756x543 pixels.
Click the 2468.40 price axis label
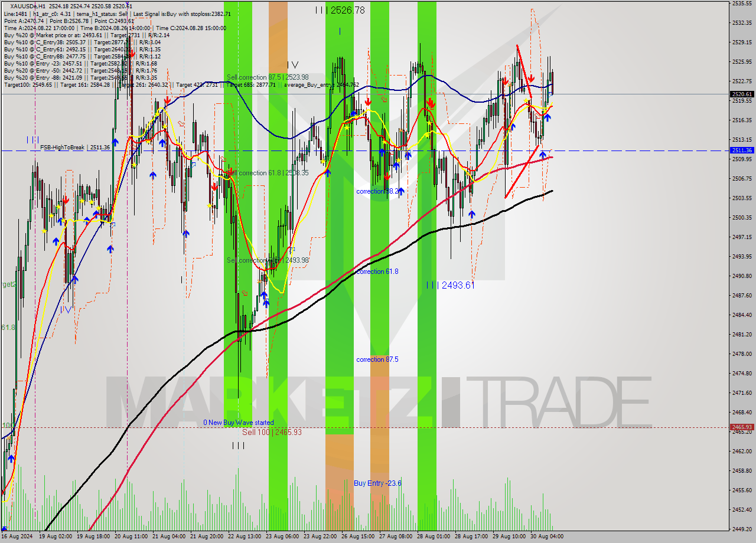click(742, 412)
